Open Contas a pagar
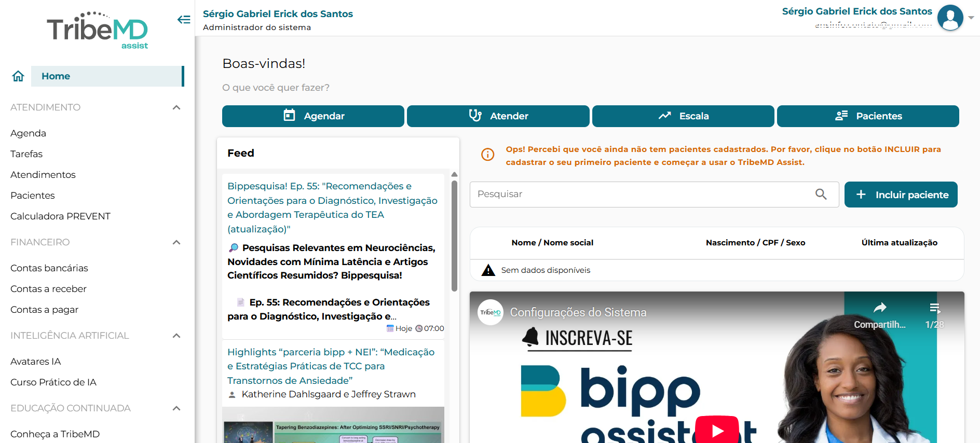Image resolution: width=980 pixels, height=443 pixels. [45, 310]
